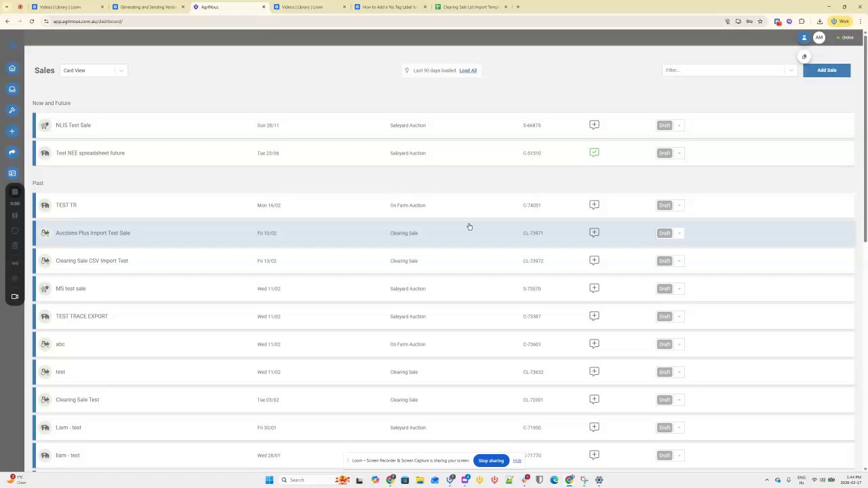This screenshot has width=868, height=488.
Task: Hide the Loom sharing banner
Action: pyautogui.click(x=517, y=461)
